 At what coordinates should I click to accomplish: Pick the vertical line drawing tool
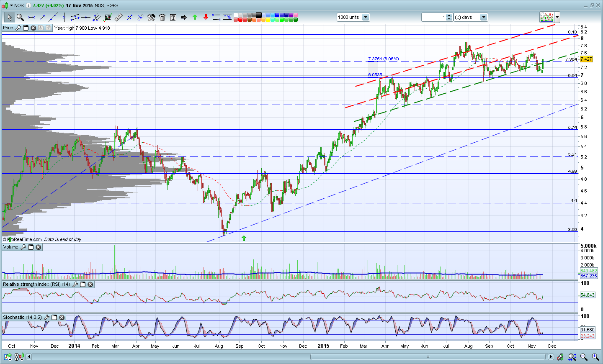click(64, 17)
